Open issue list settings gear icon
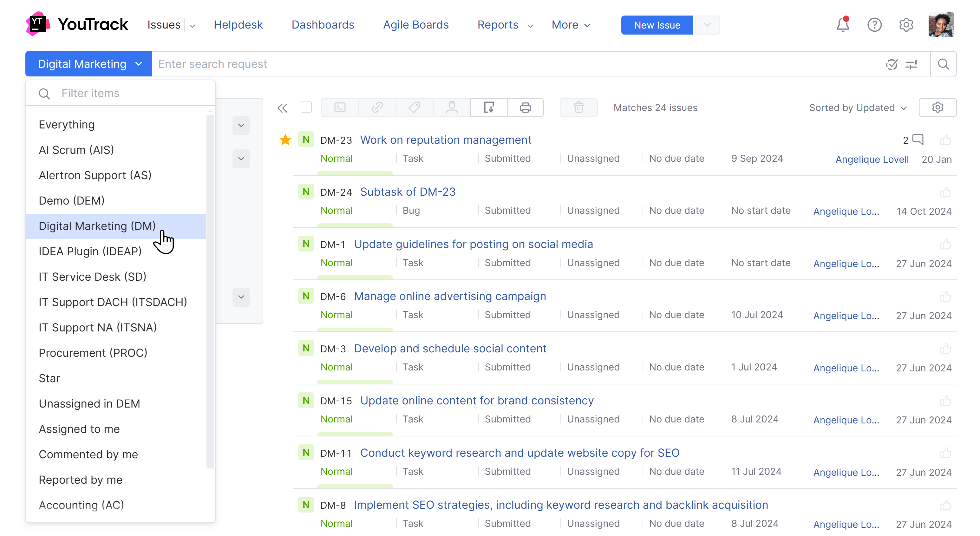The height and width of the screenshot is (536, 980). tap(938, 108)
